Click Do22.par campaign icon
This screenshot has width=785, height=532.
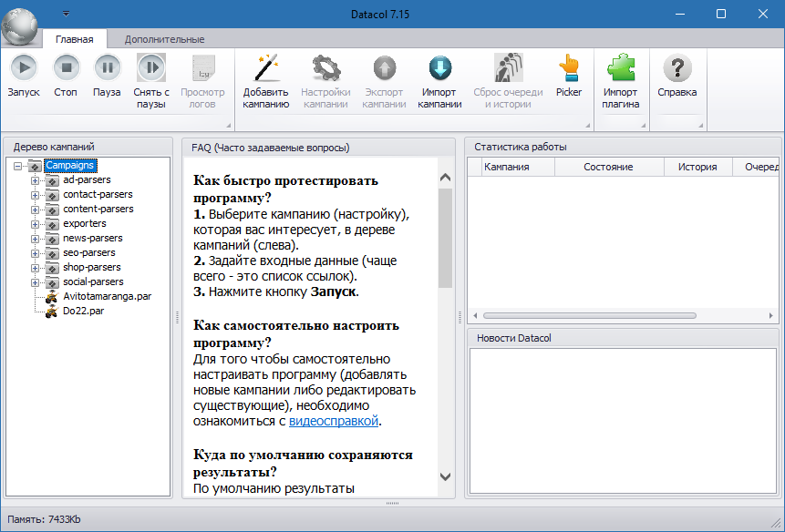pyautogui.click(x=52, y=311)
